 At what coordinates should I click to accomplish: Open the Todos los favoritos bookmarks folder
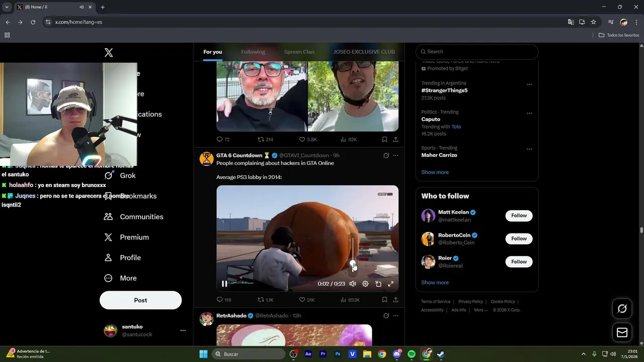click(x=619, y=35)
